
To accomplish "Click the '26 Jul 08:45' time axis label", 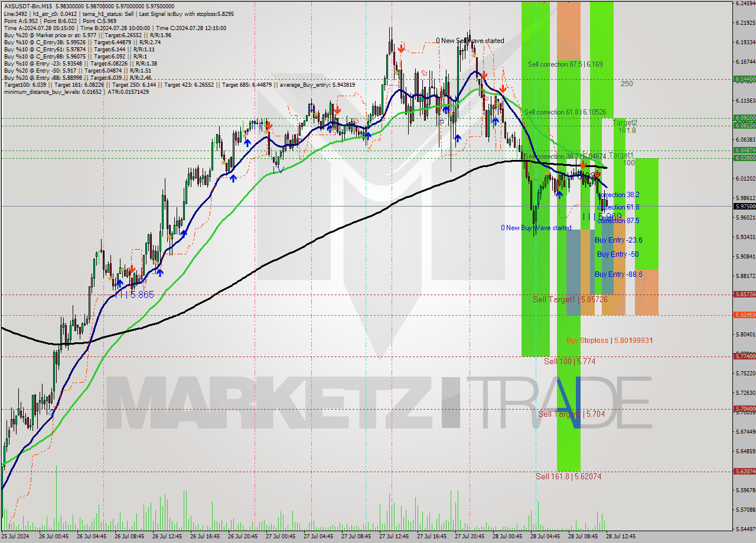I will (x=129, y=537).
